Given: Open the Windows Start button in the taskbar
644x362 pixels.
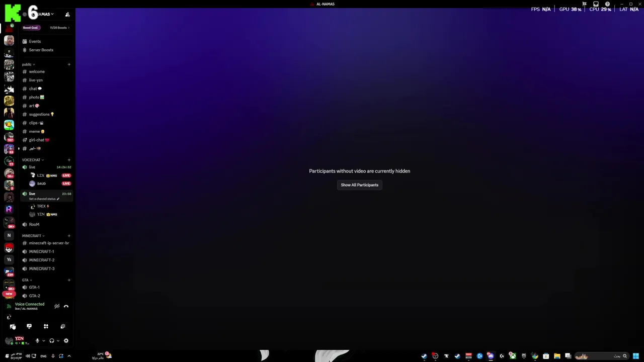Looking at the screenshot, I should (x=636, y=356).
